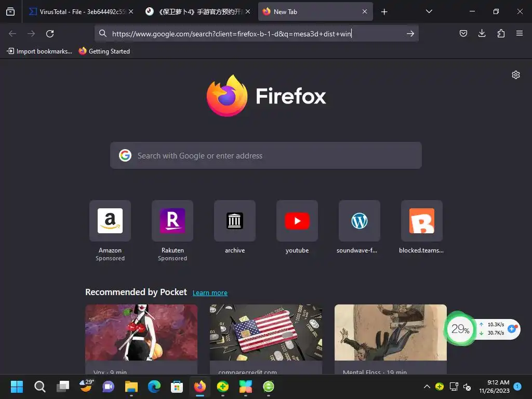Open the Vox Pocket story card
The width and height of the screenshot is (532, 399).
(x=141, y=339)
